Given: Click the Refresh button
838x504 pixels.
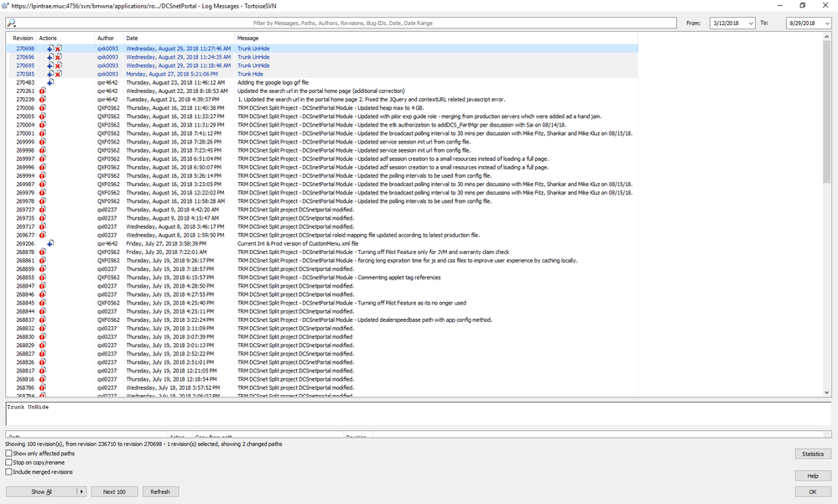Looking at the screenshot, I should click(160, 491).
